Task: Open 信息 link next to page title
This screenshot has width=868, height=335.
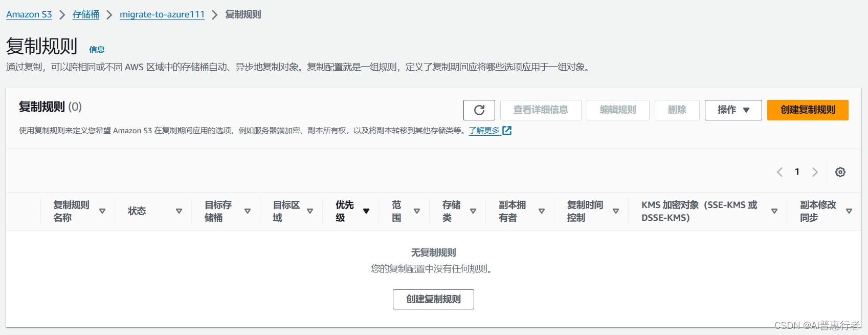Action: [97, 50]
